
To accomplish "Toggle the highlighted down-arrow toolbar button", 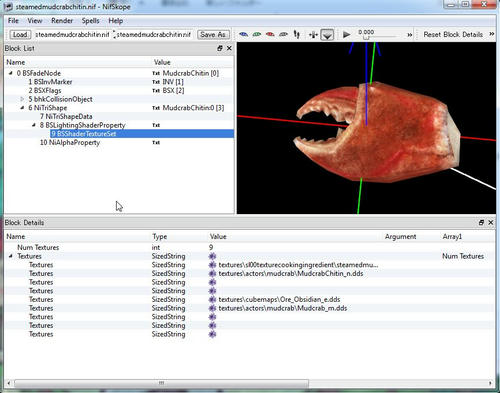I will coord(327,34).
